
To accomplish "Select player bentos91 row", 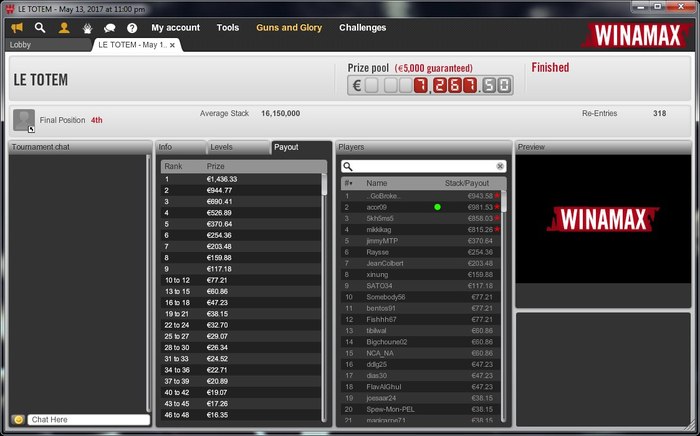I will coord(421,308).
